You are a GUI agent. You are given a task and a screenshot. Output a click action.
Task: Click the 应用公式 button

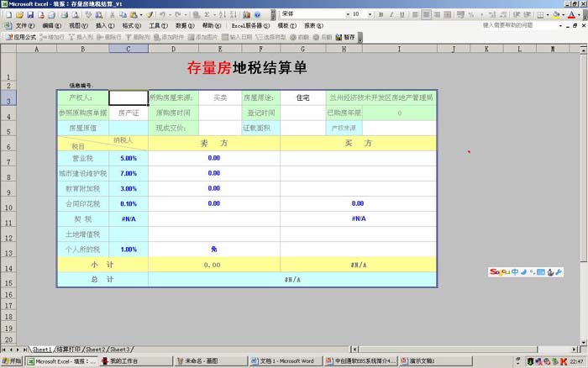(20, 37)
